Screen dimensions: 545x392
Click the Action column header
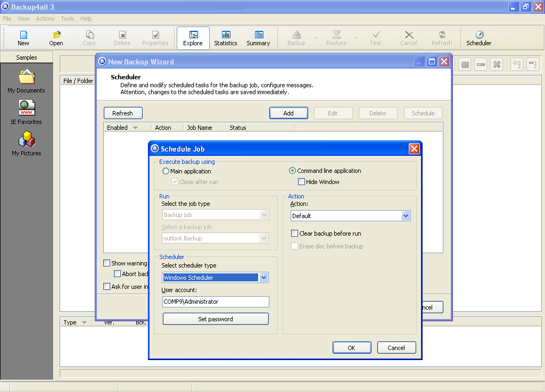(167, 128)
